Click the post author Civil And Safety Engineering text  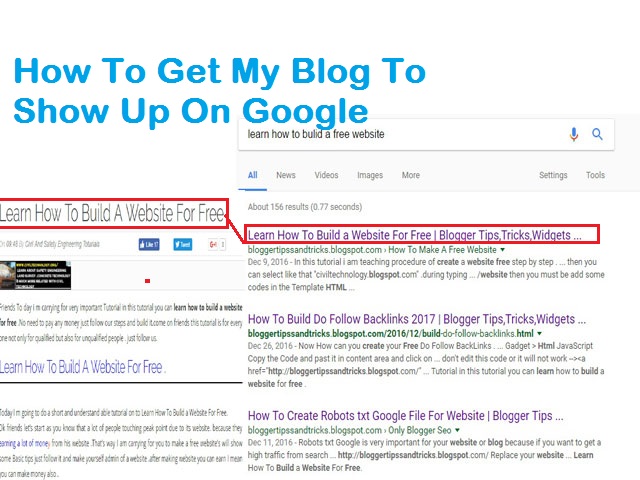pos(62,244)
